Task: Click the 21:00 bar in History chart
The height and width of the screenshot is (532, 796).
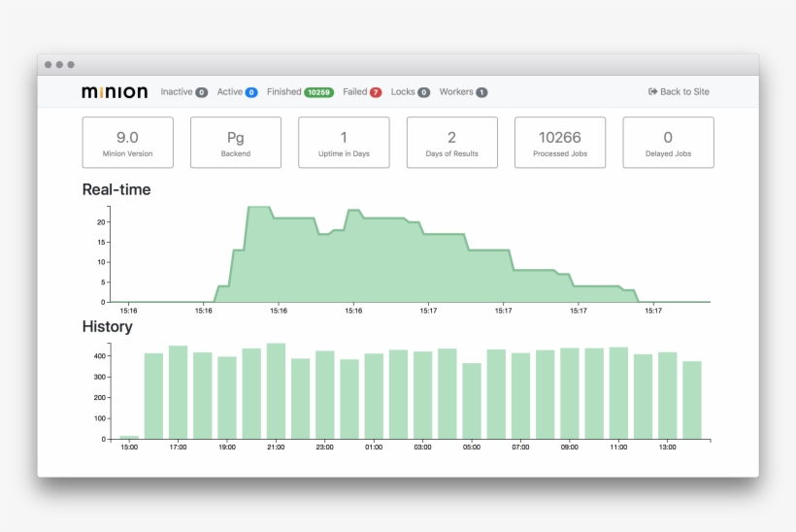Action: [x=276, y=393]
